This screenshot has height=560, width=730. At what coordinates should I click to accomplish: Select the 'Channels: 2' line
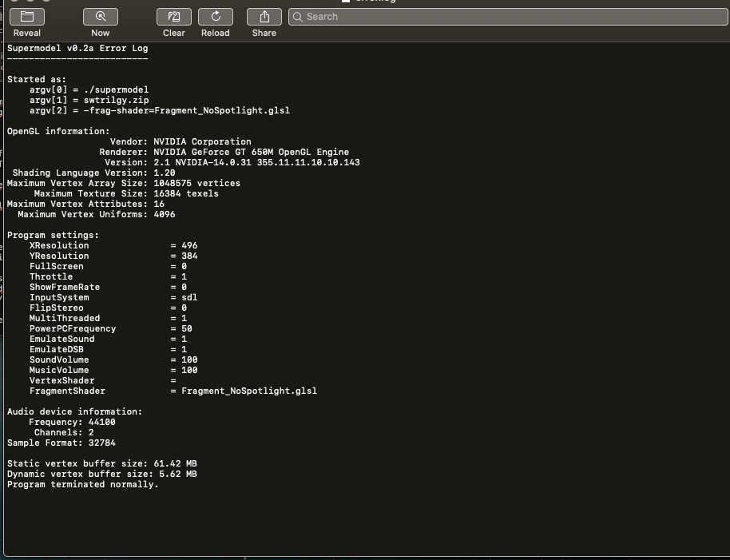pos(64,432)
